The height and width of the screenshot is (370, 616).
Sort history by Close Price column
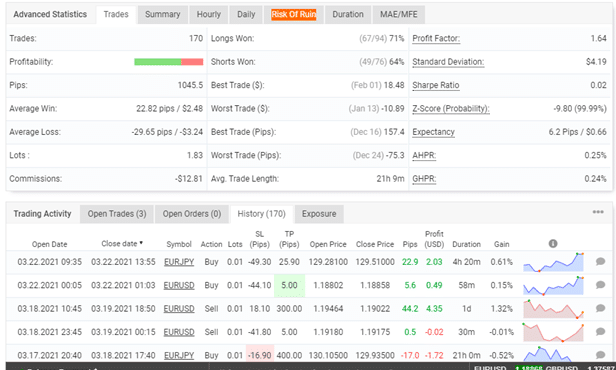tap(375, 244)
